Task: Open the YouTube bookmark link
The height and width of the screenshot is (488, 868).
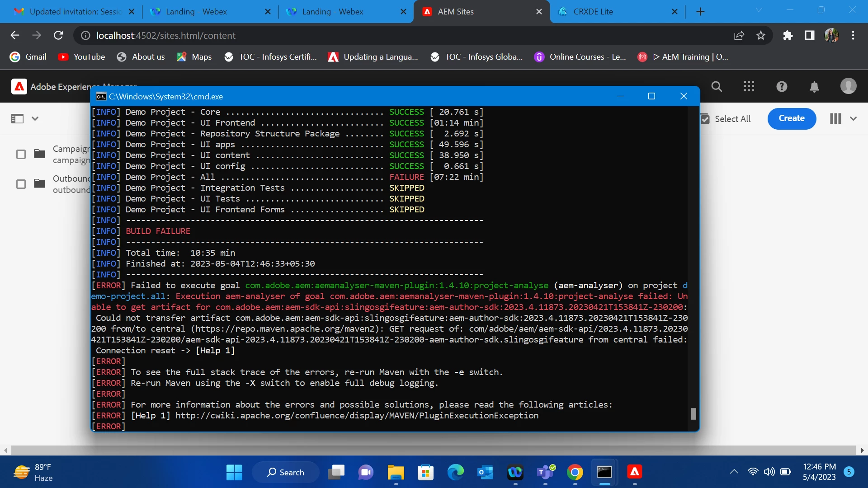Action: point(82,57)
